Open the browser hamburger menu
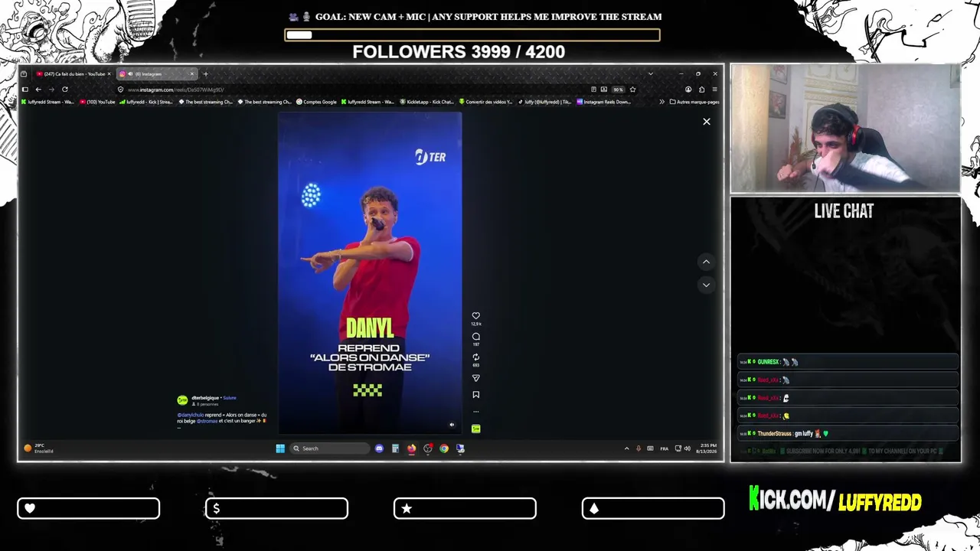Viewport: 980px width, 551px height. pos(714,90)
